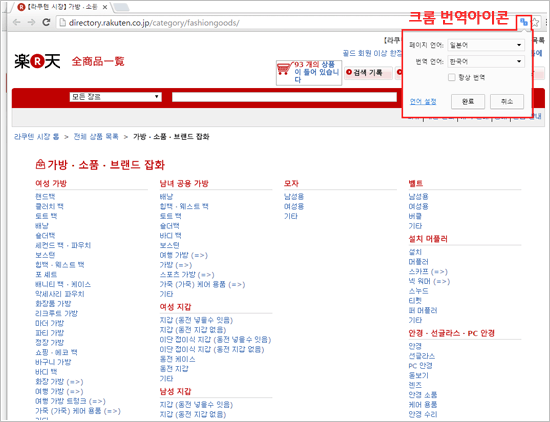Open the 화장품 가방 link

tap(53, 303)
